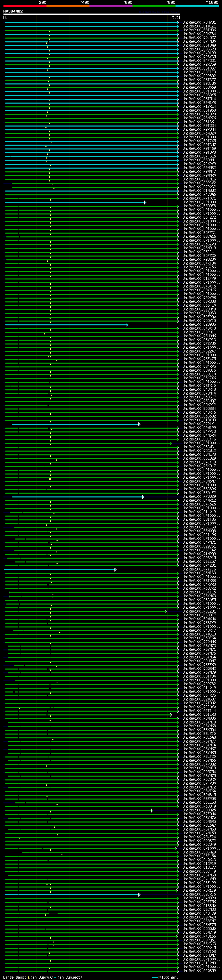This screenshot has width=222, height=980.
Task: Pick label UniRef100_C0PCV2
Action: [199, 183]
